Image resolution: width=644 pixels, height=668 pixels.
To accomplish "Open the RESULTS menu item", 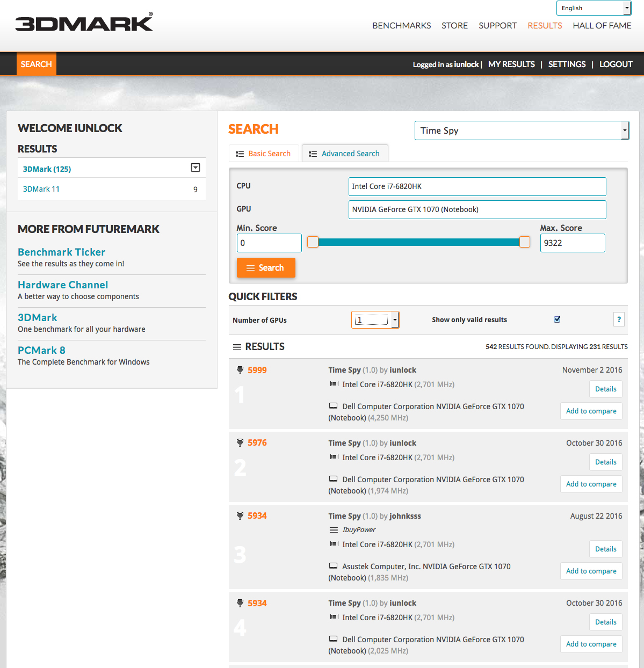I will pos(545,26).
